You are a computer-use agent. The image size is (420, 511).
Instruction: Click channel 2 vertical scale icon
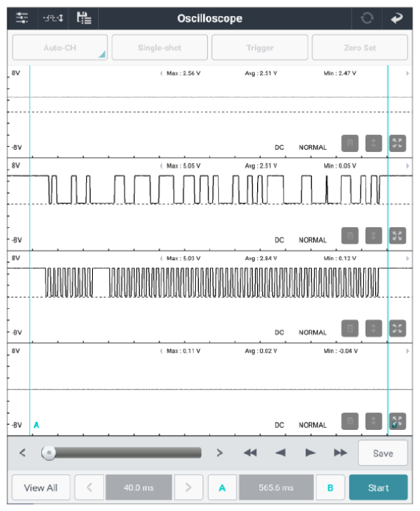point(374,236)
